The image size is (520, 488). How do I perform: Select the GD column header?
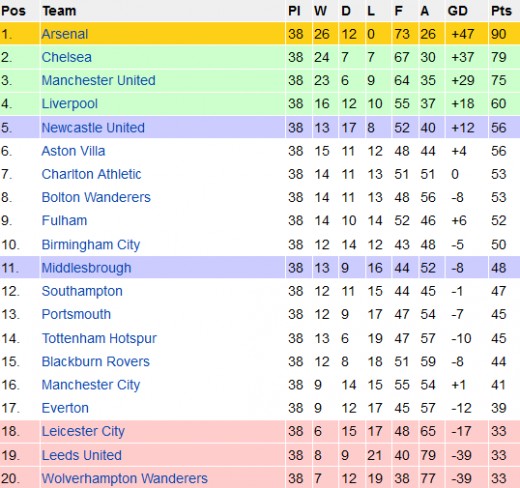458,11
